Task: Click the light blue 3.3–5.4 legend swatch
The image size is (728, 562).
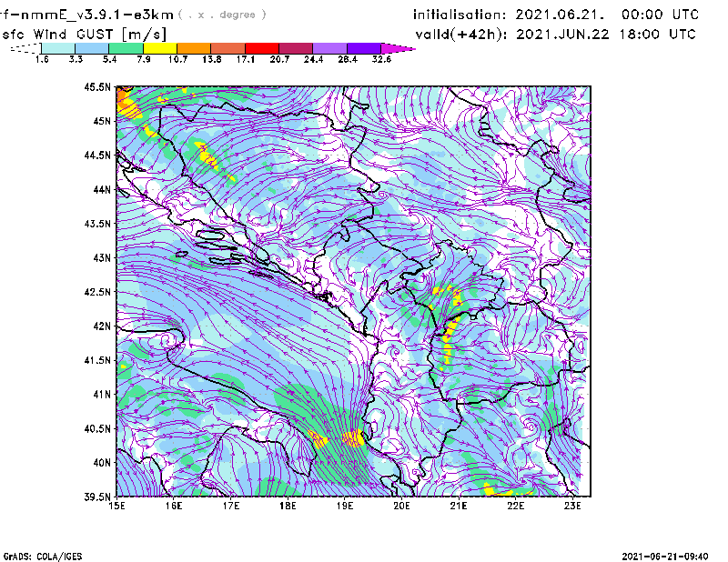Action: (x=92, y=48)
